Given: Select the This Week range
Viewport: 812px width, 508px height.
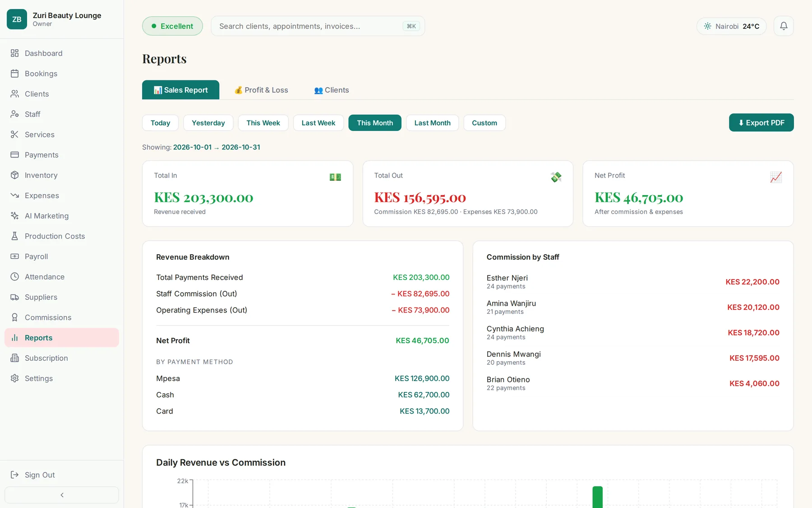Looking at the screenshot, I should pos(263,123).
